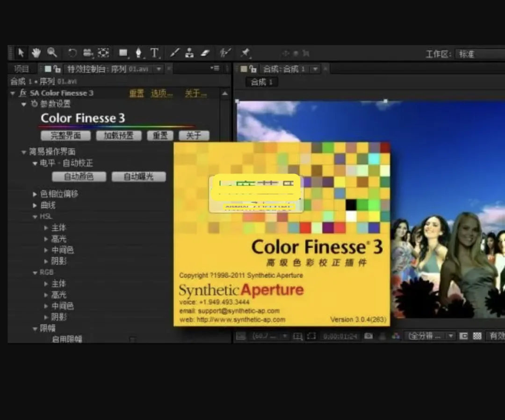Collapse the RGB group
Viewport: 505px width, 420px height.
(35, 273)
